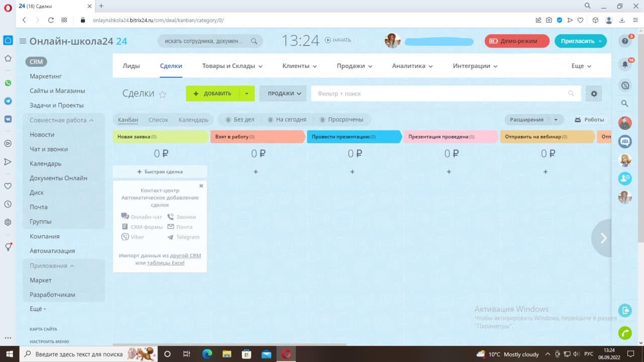Switch to Список view

pos(158,120)
